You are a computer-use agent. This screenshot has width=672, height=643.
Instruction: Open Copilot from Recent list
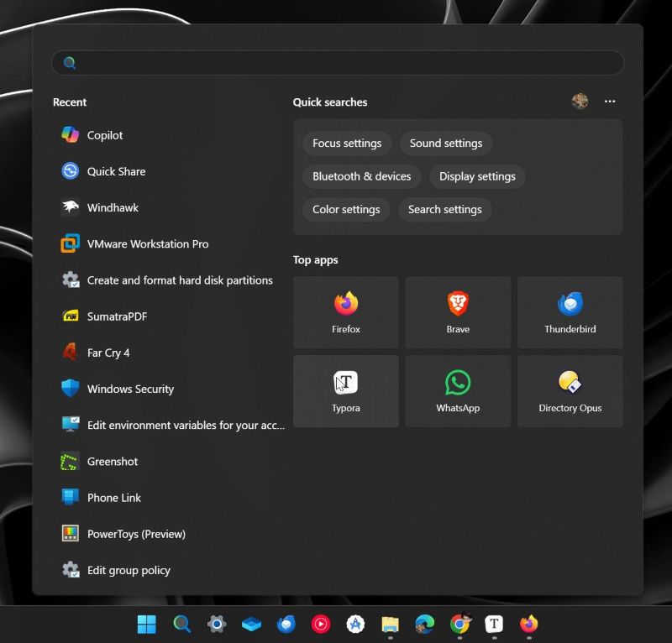coord(105,135)
